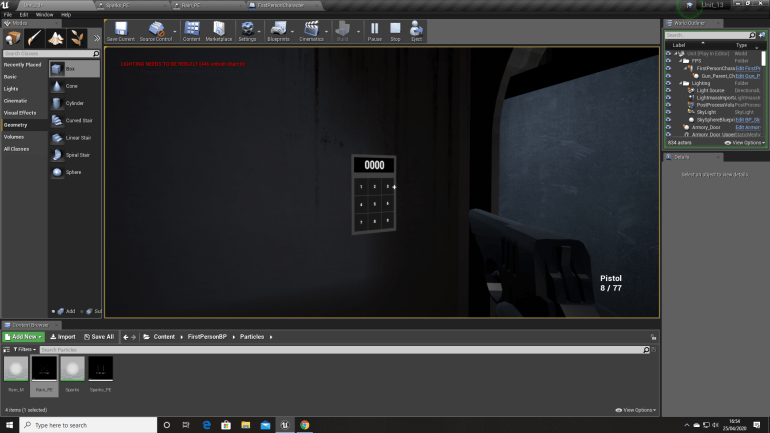770x433 pixels.
Task: Pick the Linear Stair geometry brush
Action: point(75,137)
